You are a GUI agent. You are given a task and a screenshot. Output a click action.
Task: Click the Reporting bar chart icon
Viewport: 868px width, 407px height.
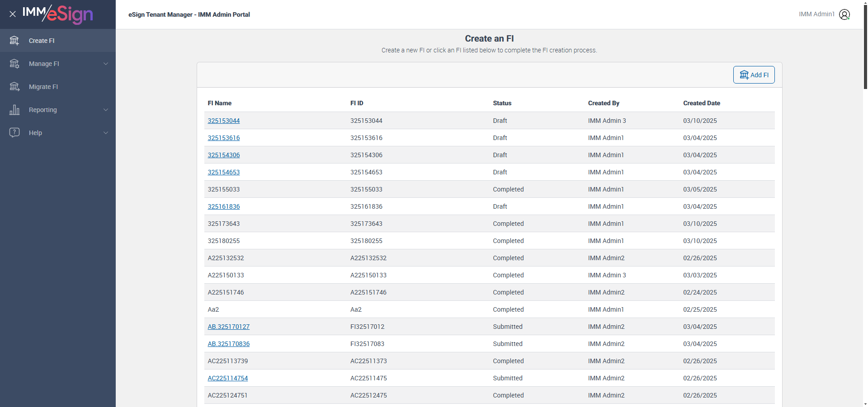point(14,110)
